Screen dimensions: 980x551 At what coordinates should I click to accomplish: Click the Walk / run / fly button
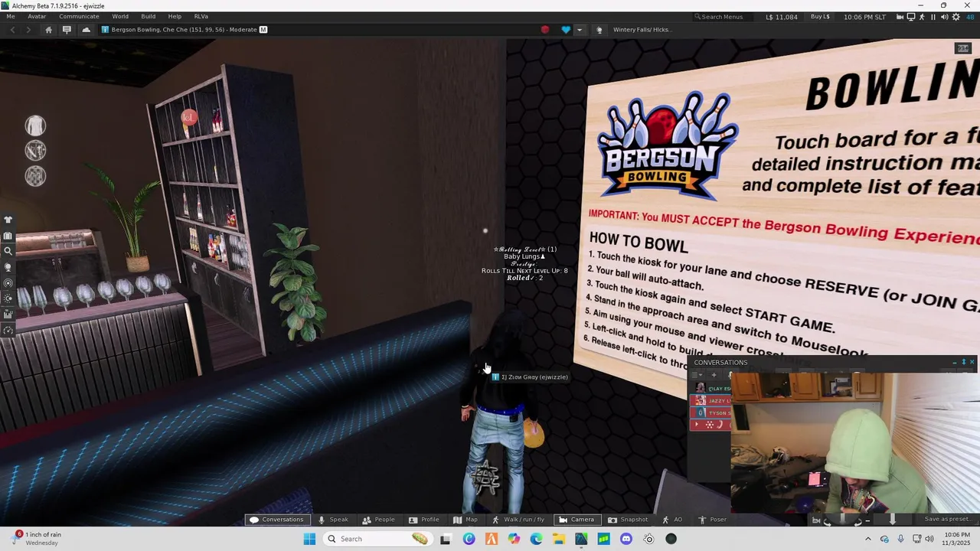coord(518,520)
